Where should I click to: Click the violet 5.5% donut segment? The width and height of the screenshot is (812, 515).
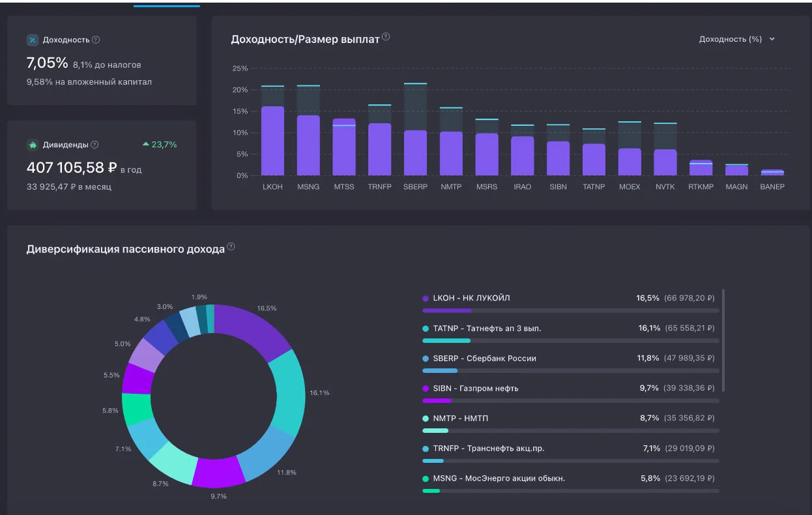click(x=137, y=379)
